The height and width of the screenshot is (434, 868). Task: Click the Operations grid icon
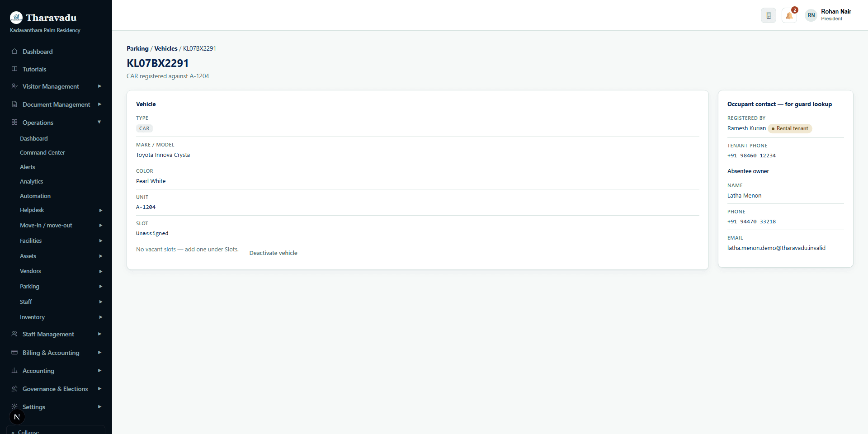pos(14,122)
